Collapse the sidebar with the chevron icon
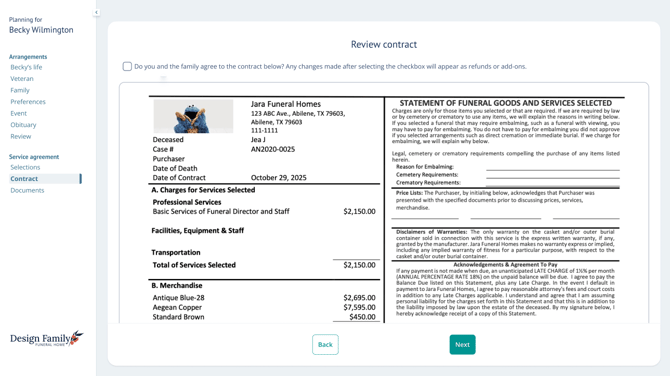Image resolution: width=670 pixels, height=376 pixels. click(96, 12)
